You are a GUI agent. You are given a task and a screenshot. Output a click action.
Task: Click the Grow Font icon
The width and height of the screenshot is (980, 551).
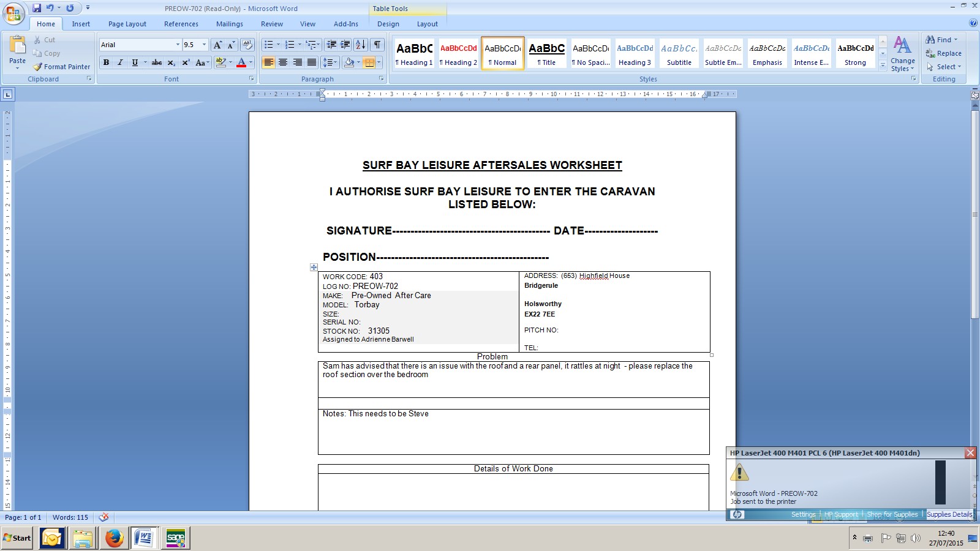[217, 45]
